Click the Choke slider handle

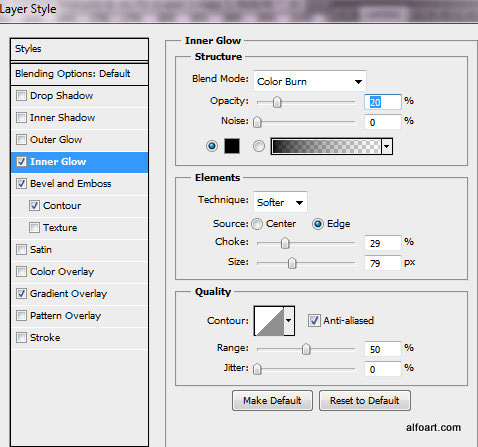coord(285,243)
